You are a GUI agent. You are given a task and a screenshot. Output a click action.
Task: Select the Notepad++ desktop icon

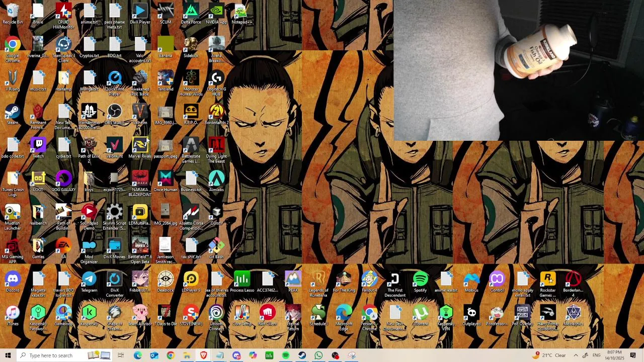pyautogui.click(x=242, y=14)
